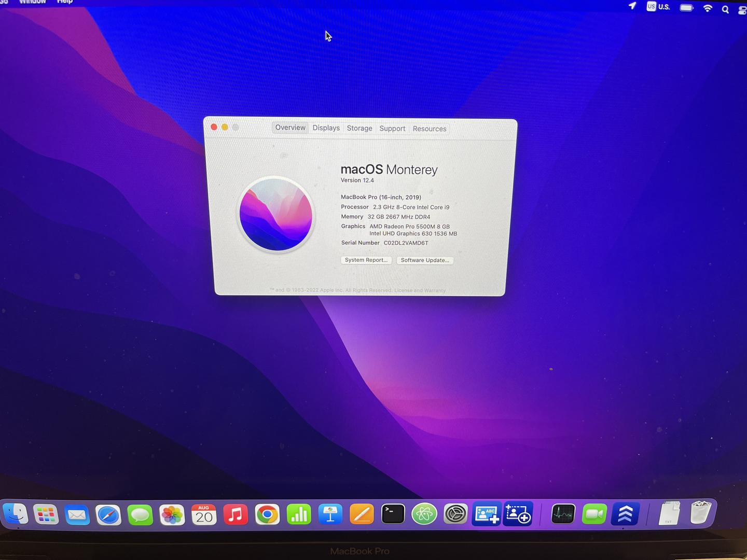The image size is (747, 560).
Task: Click the MacBook Pro (16-inch, 2019) text
Action: pos(381,197)
